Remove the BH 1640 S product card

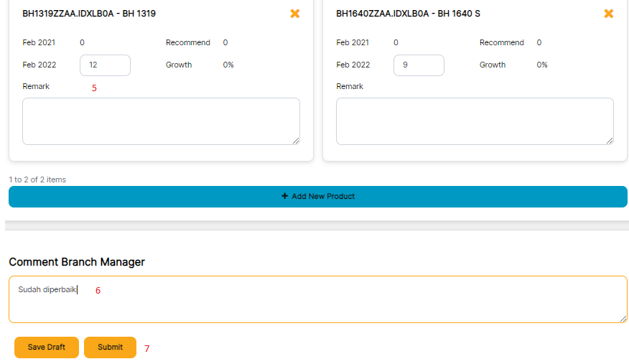(608, 14)
